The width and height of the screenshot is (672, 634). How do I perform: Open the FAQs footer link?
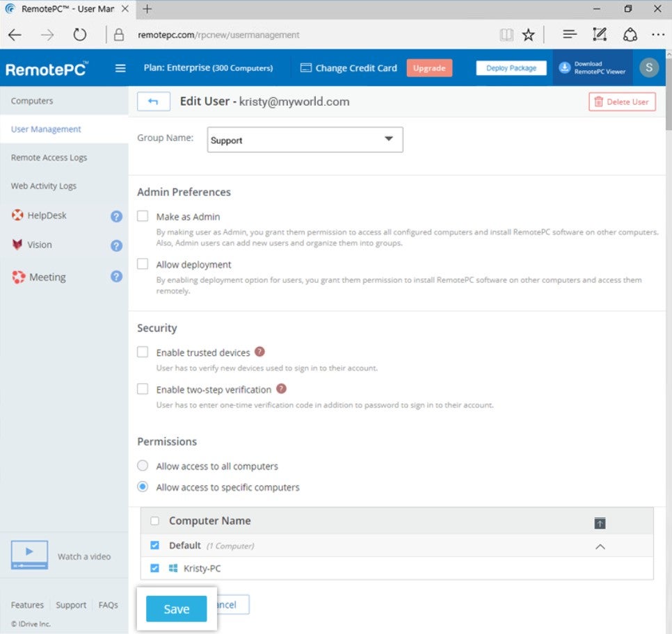(108, 605)
